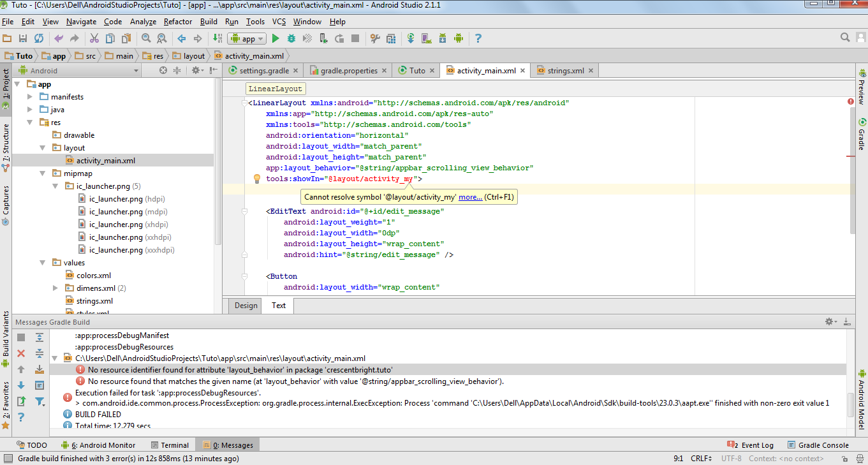Save all files with the floppy disk icon

click(x=23, y=38)
